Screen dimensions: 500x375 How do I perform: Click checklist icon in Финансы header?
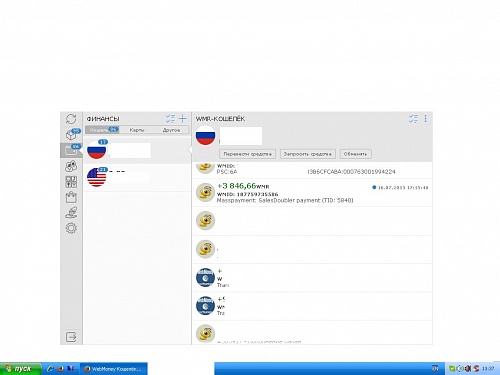[x=170, y=119]
